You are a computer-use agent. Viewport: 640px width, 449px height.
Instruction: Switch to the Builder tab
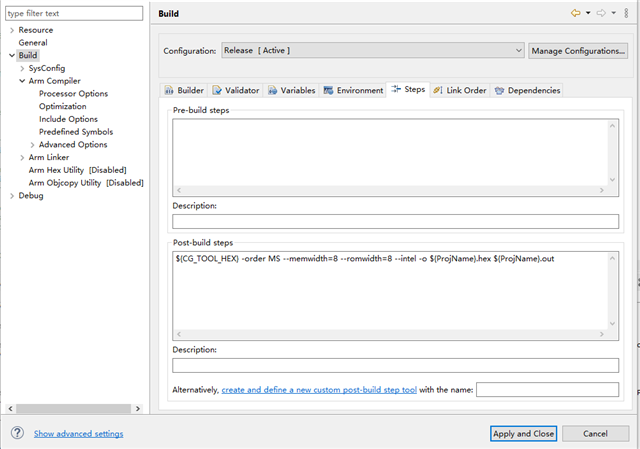click(x=184, y=90)
